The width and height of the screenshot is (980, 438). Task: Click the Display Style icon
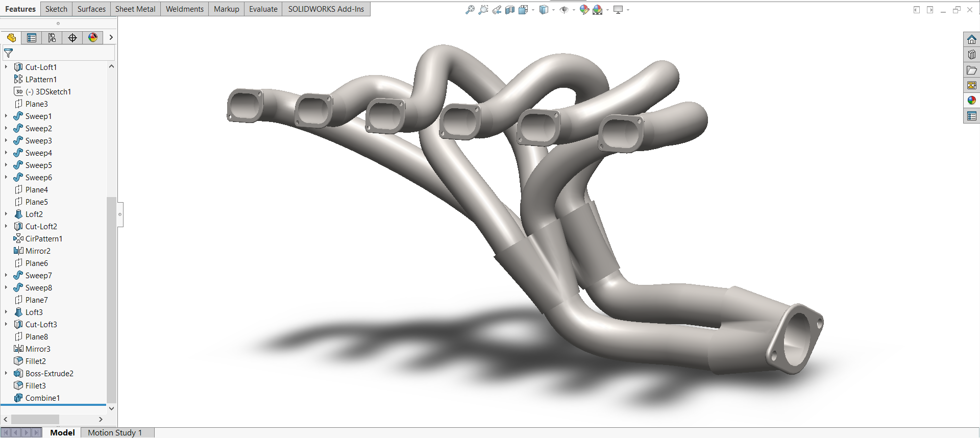coord(544,10)
